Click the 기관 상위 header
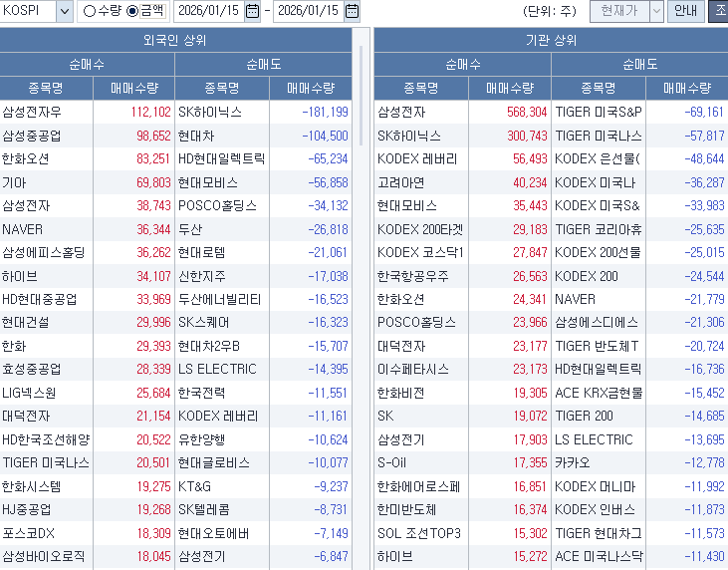Screen dimensions: 728x570 551,40
